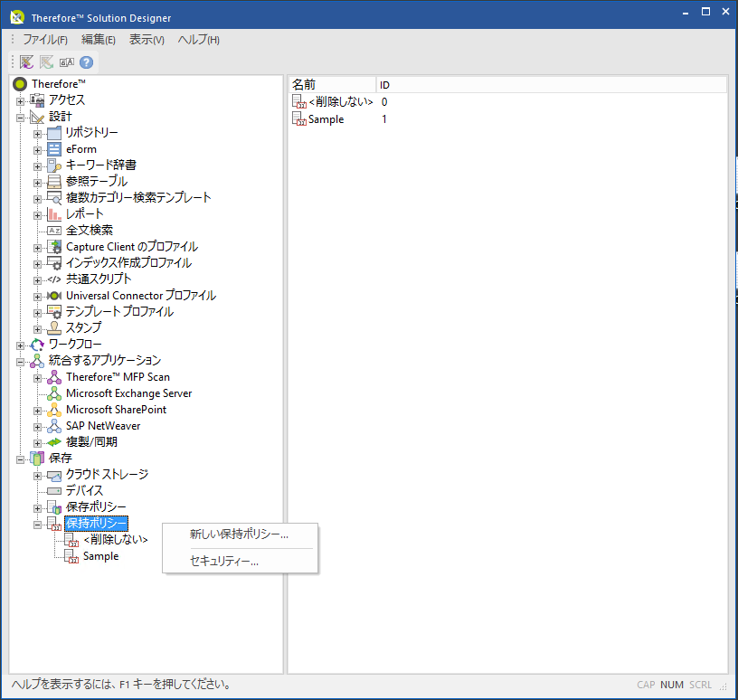Click the 保存 storage icon
Screen dimensions: 738x700
coord(37,459)
